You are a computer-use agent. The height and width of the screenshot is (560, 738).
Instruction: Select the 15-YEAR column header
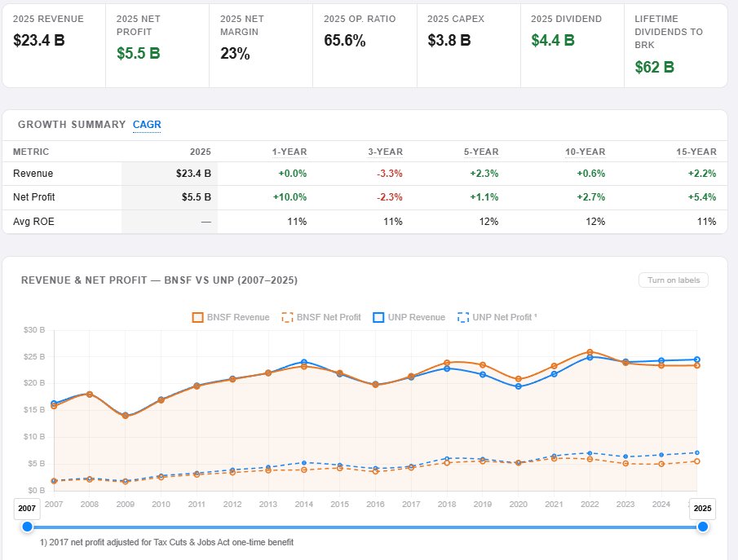[696, 152]
